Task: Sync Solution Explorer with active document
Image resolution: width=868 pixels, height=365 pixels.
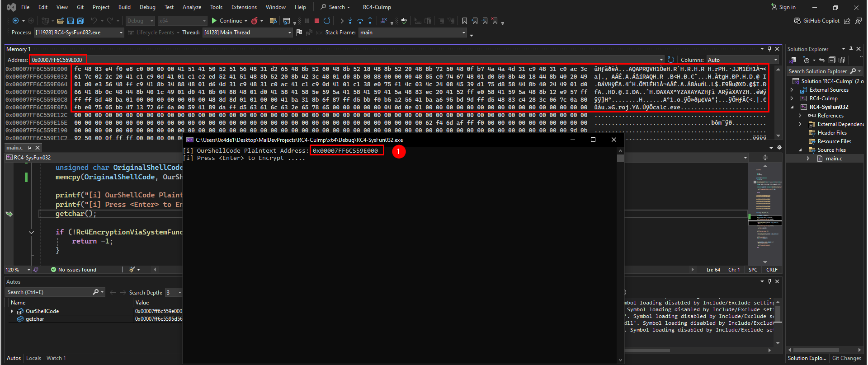Action: click(x=822, y=60)
